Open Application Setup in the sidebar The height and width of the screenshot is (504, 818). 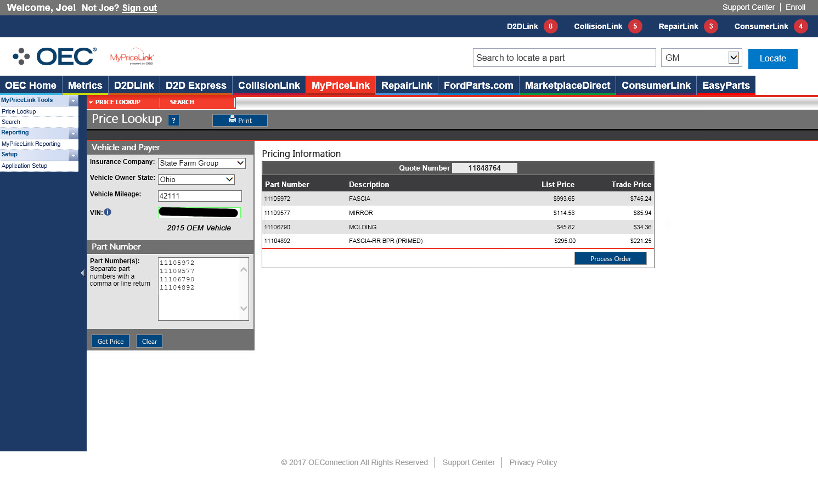(x=24, y=166)
